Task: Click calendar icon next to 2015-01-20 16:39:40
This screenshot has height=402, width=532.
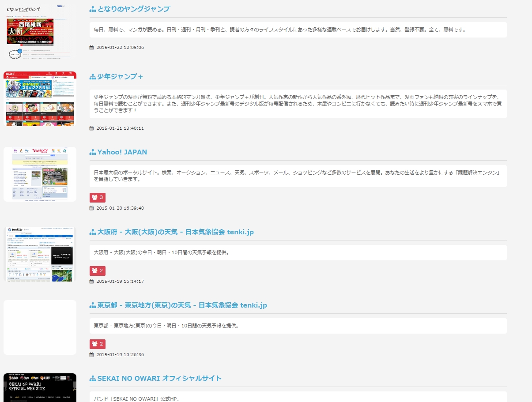Action: pyautogui.click(x=92, y=208)
